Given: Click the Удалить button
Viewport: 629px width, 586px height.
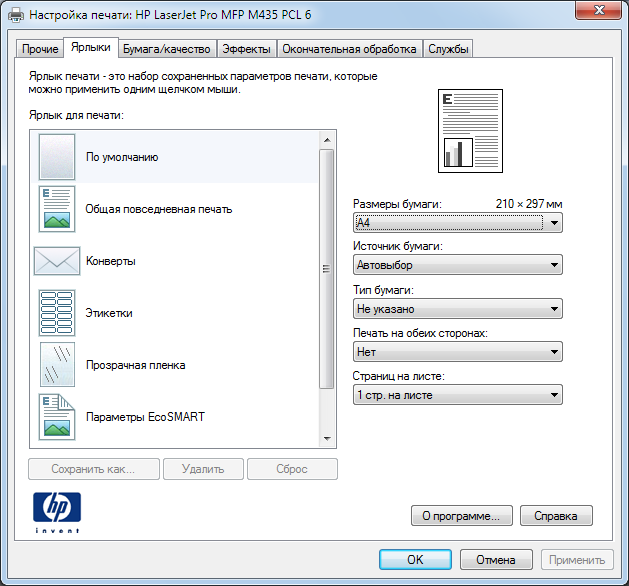Looking at the screenshot, I should [203, 469].
